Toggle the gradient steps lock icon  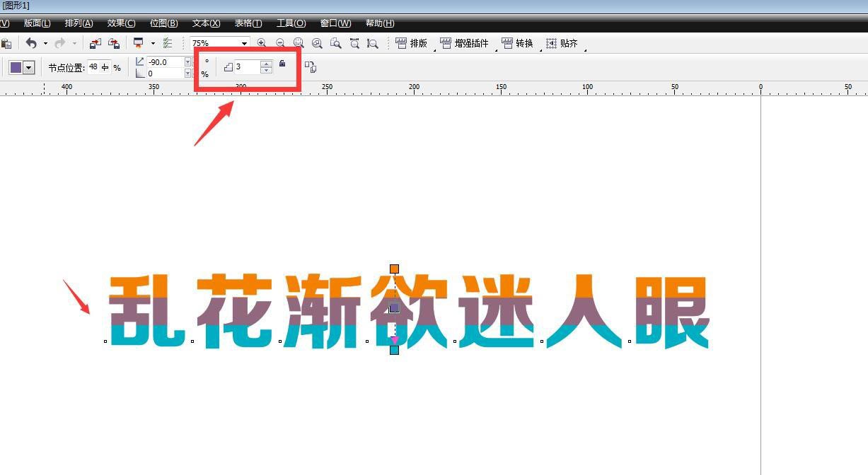tap(282, 64)
